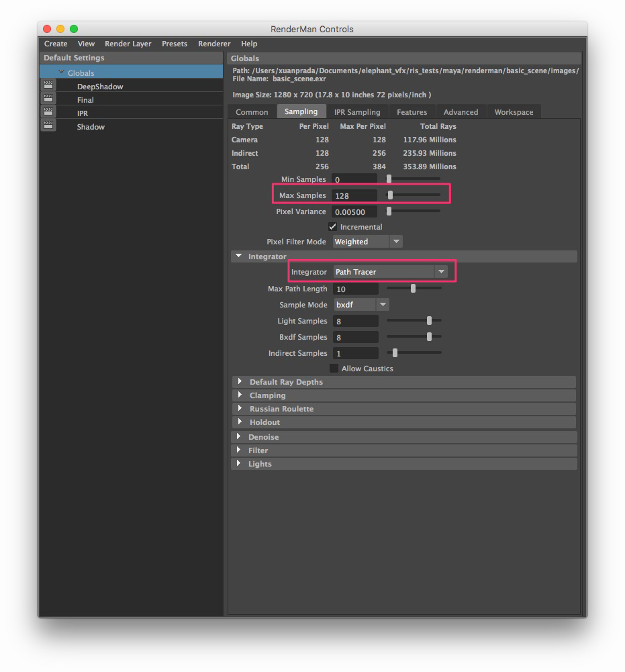Click the Max Samples slider handle
The image size is (625, 672).
click(x=390, y=195)
